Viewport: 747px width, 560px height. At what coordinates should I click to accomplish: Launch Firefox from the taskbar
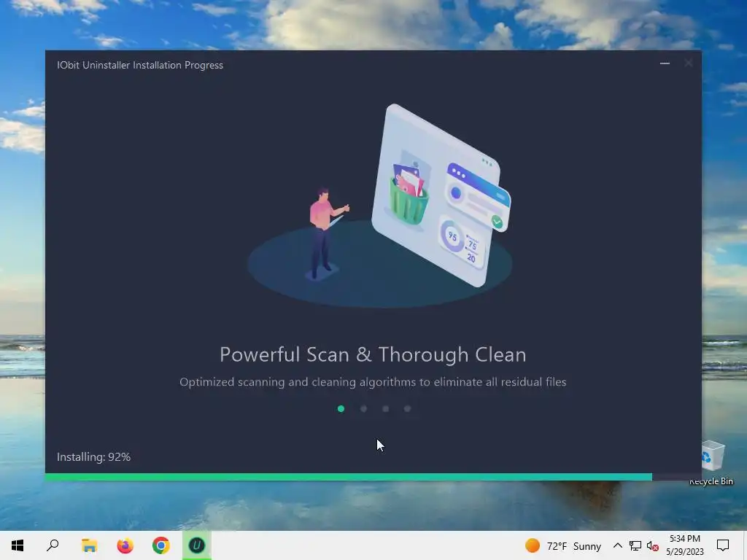click(125, 545)
